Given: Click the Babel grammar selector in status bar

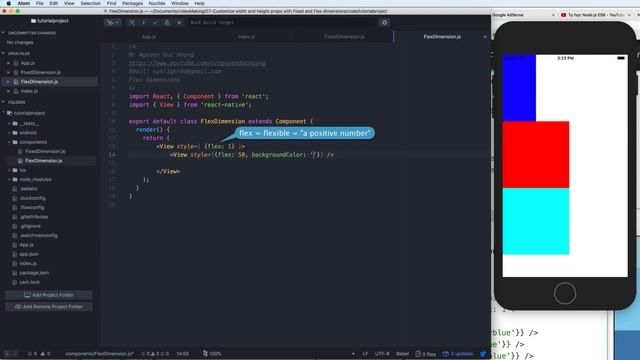Looking at the screenshot, I should [402, 354].
